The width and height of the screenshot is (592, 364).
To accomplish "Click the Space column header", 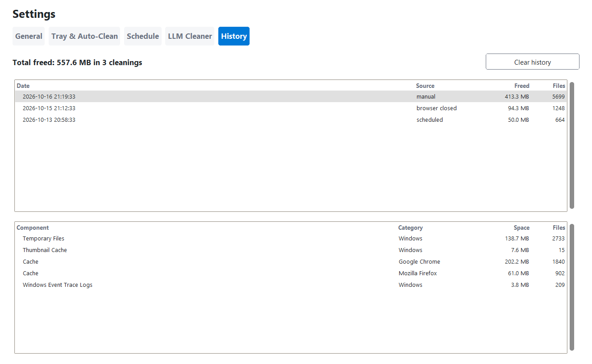I will (521, 227).
